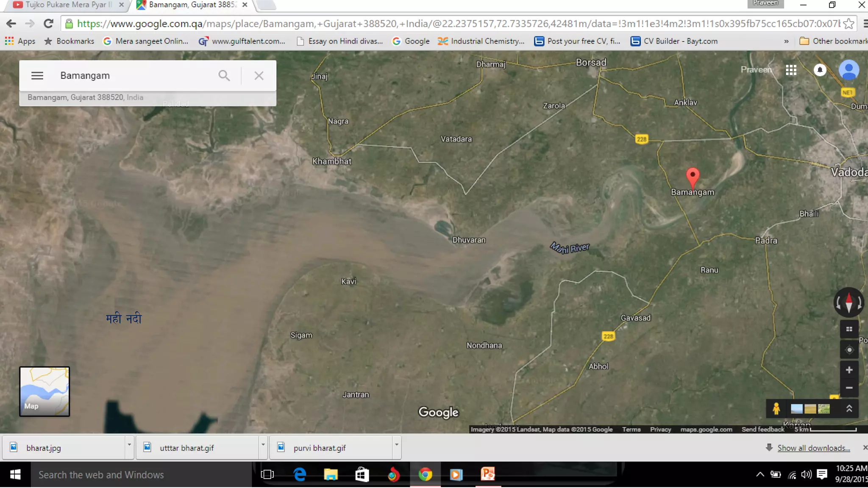The width and height of the screenshot is (868, 488).
Task: Open dropdown for purvi bharat.gif download
Action: (x=396, y=445)
